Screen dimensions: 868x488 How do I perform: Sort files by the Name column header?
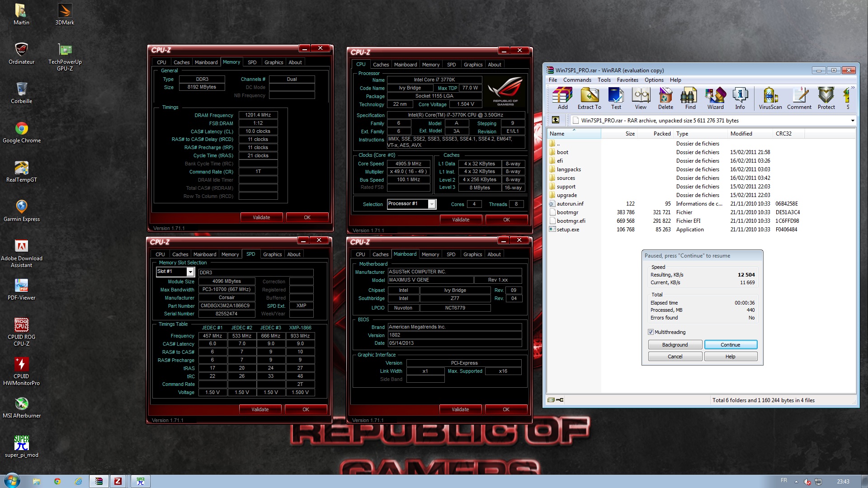click(574, 134)
